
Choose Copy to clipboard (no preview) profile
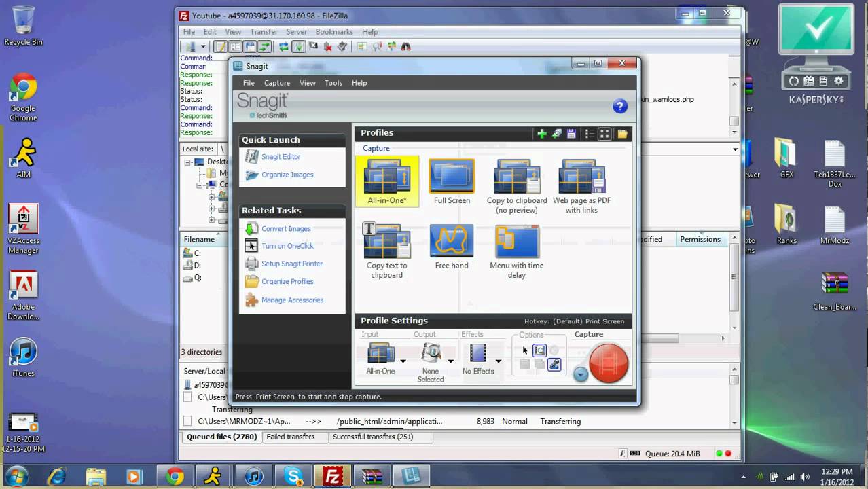(x=517, y=186)
